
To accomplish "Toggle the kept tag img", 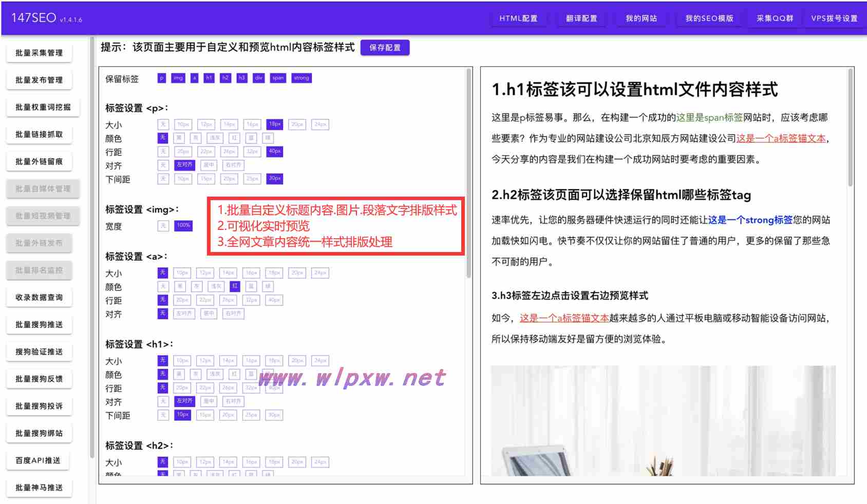I will (178, 78).
